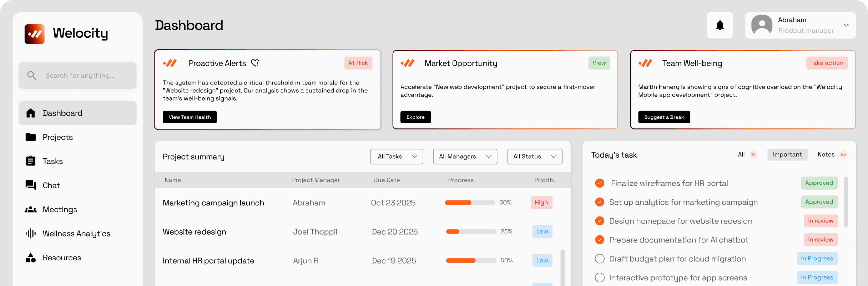Click the Welocity logo icon
The width and height of the screenshot is (868, 286).
point(34,34)
